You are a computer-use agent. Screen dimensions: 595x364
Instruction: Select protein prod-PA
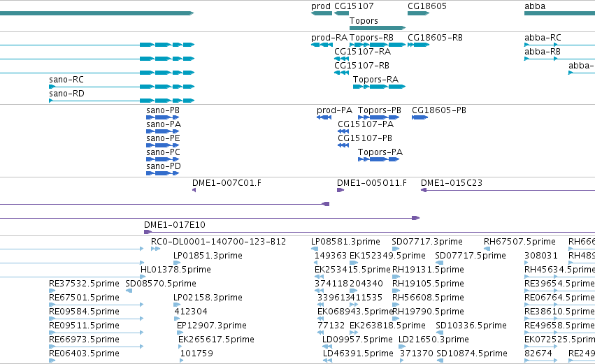(x=324, y=117)
